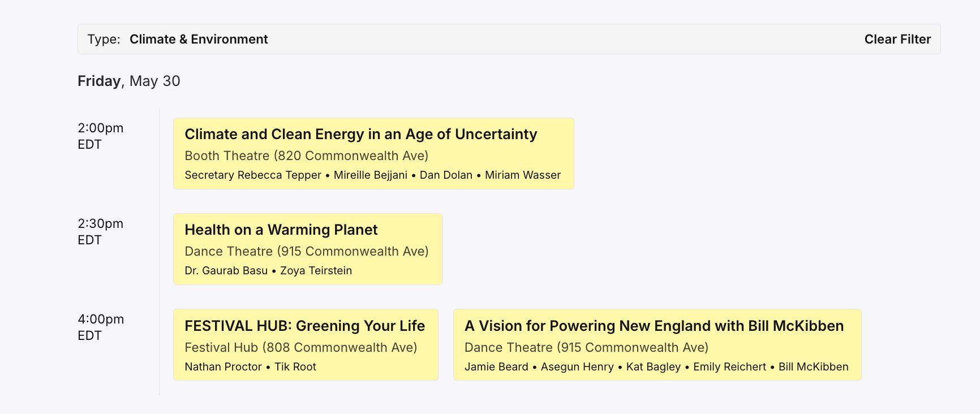Image resolution: width=980 pixels, height=414 pixels.
Task: Click the Booth Theatre (820 Commonwealth Ave) venue
Action: point(306,156)
